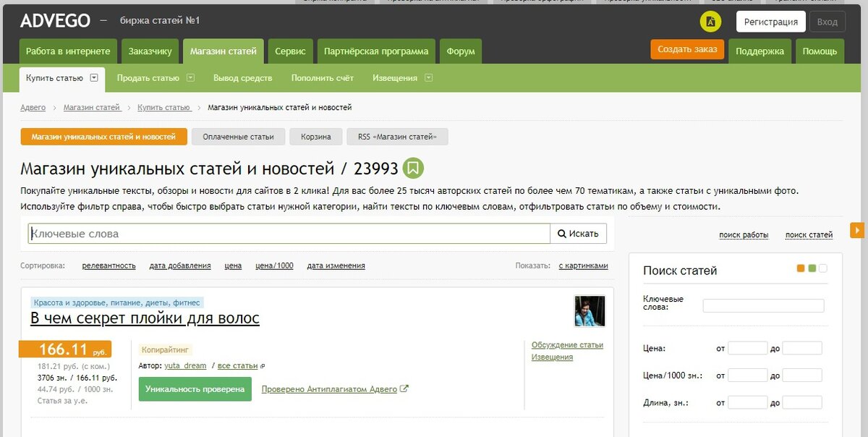Focus the Ключевые слова main search field
The image size is (868, 437).
coord(289,234)
